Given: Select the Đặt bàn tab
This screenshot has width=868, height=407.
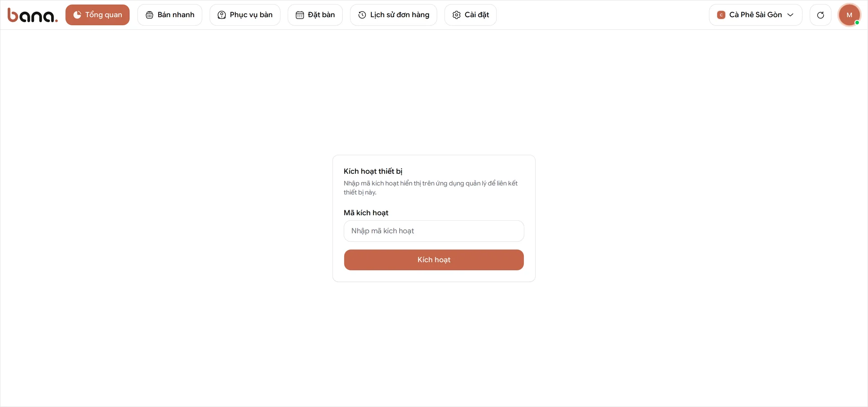Looking at the screenshot, I should click(x=315, y=15).
